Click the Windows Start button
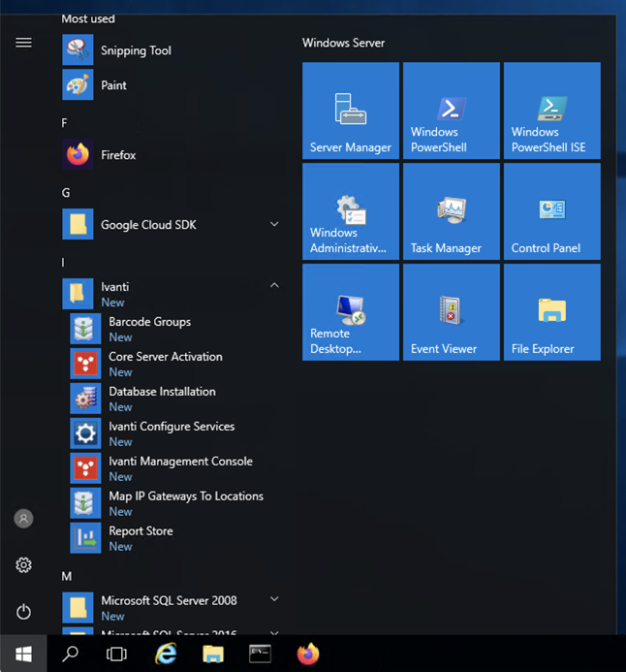Image resolution: width=626 pixels, height=672 pixels. coord(23,654)
